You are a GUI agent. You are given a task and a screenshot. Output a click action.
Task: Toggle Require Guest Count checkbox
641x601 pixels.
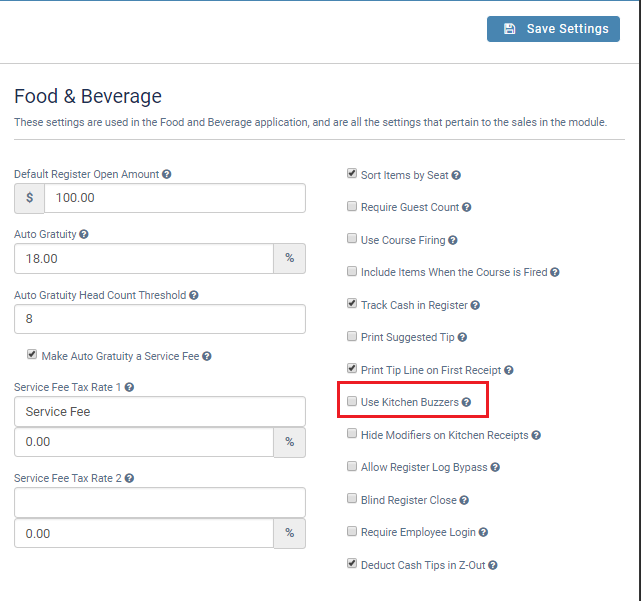click(x=352, y=207)
